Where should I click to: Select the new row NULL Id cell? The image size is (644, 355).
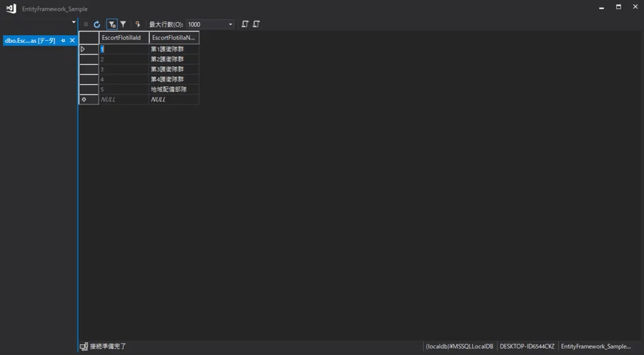pos(123,99)
